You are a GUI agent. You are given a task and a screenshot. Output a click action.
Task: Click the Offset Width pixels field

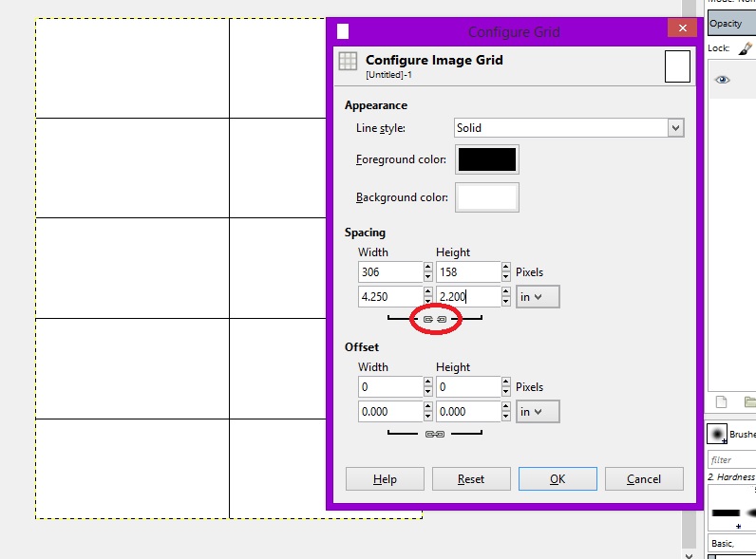point(390,387)
